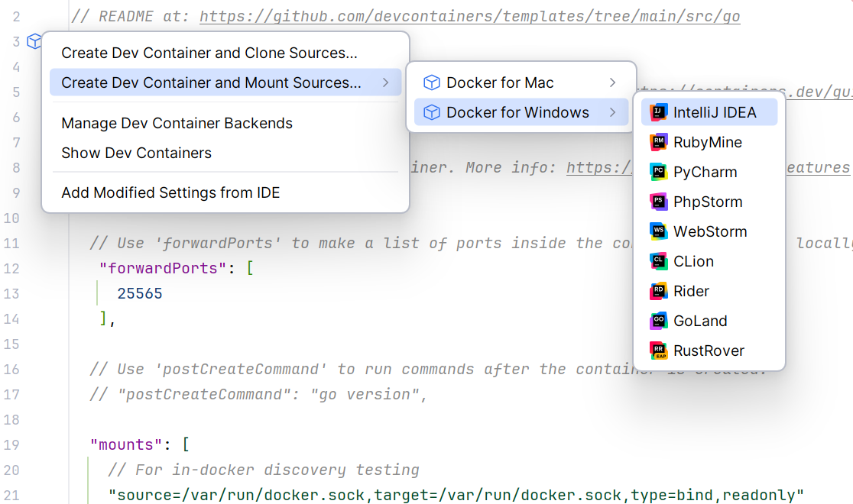Open the devcontainers templates GitHub README link

pyautogui.click(x=469, y=16)
